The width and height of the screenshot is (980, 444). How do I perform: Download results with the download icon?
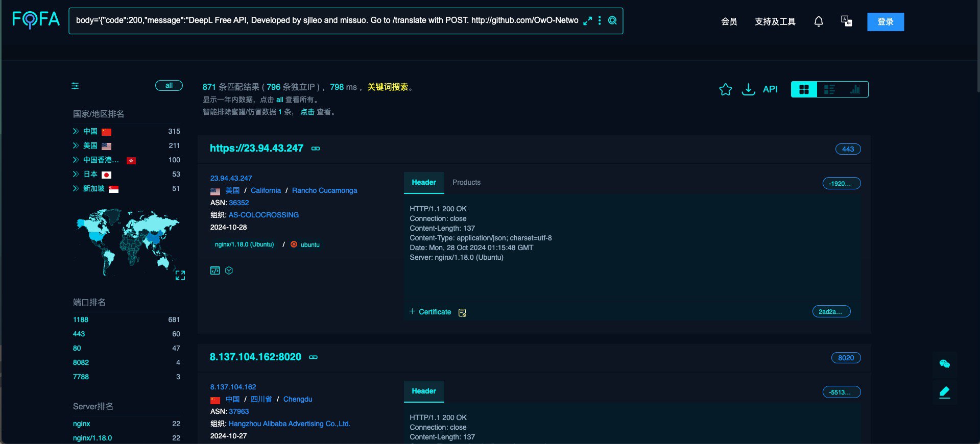[x=748, y=89]
